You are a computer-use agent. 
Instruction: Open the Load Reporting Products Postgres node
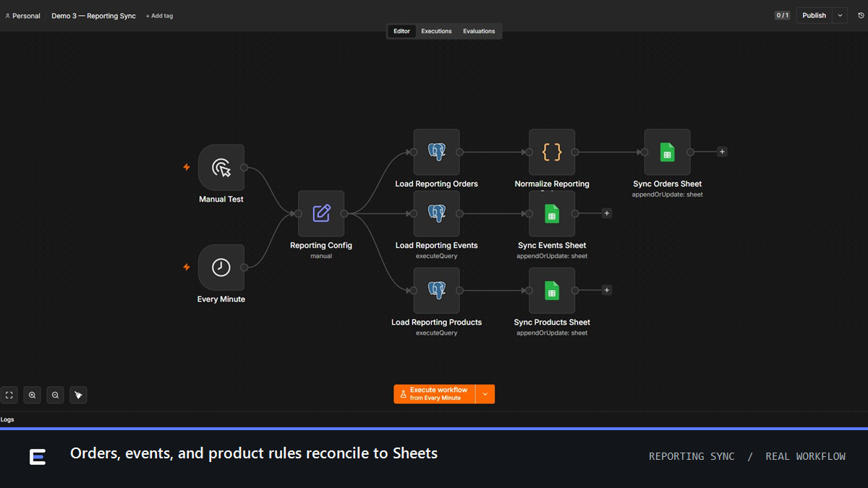point(436,291)
